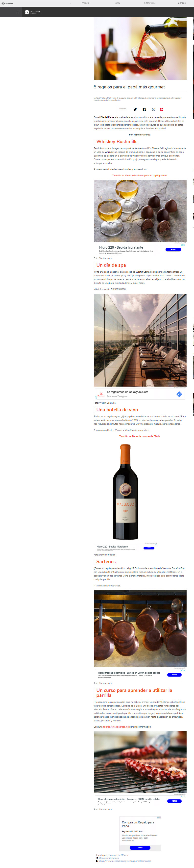Click the previous arrow in top network bar
The width and height of the screenshot is (194, 868).
click(71, 3)
